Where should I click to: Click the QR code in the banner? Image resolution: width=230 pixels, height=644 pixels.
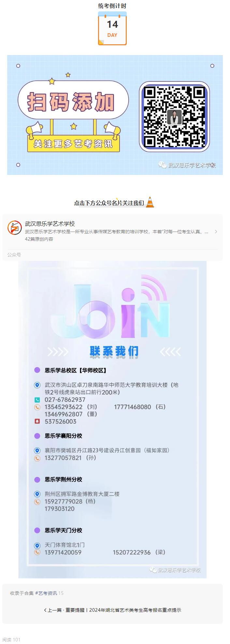pos(174,117)
